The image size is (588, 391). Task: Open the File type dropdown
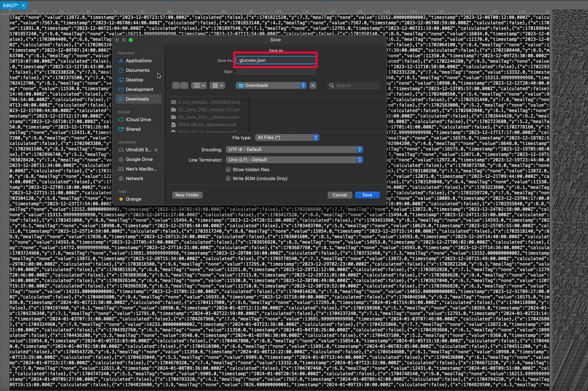point(287,138)
